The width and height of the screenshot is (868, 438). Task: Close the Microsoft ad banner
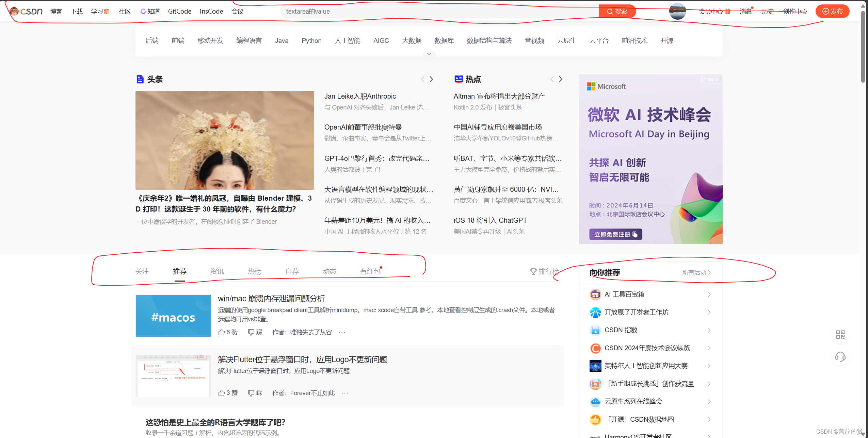tap(716, 80)
